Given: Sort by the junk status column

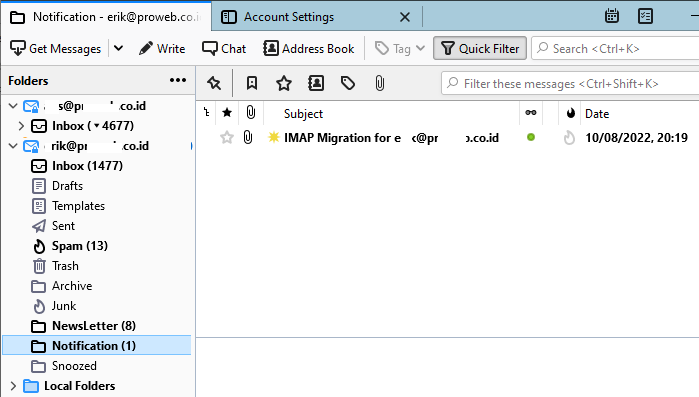Looking at the screenshot, I should [570, 113].
